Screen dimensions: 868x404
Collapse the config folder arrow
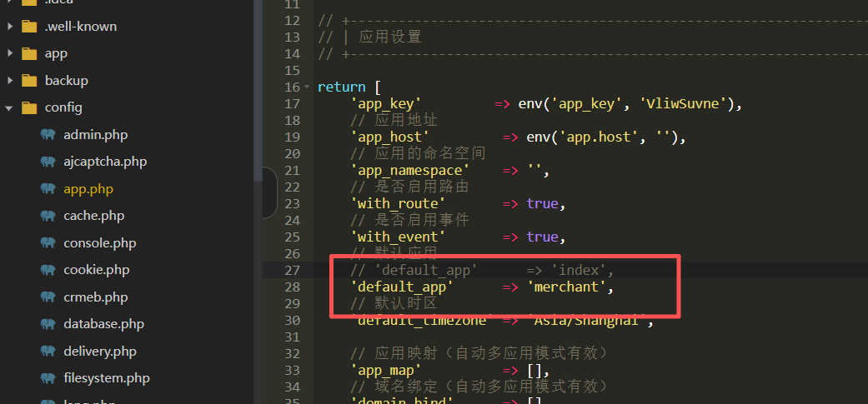click(9, 107)
